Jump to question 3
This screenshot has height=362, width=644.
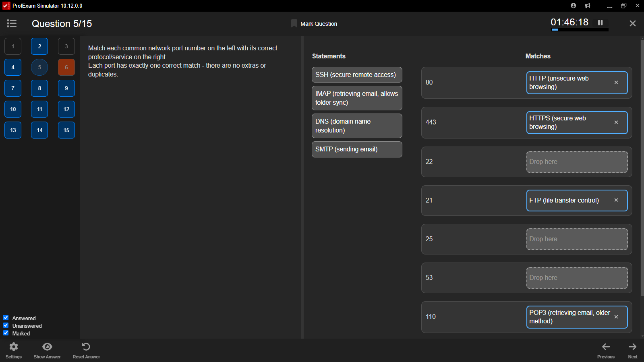point(66,46)
